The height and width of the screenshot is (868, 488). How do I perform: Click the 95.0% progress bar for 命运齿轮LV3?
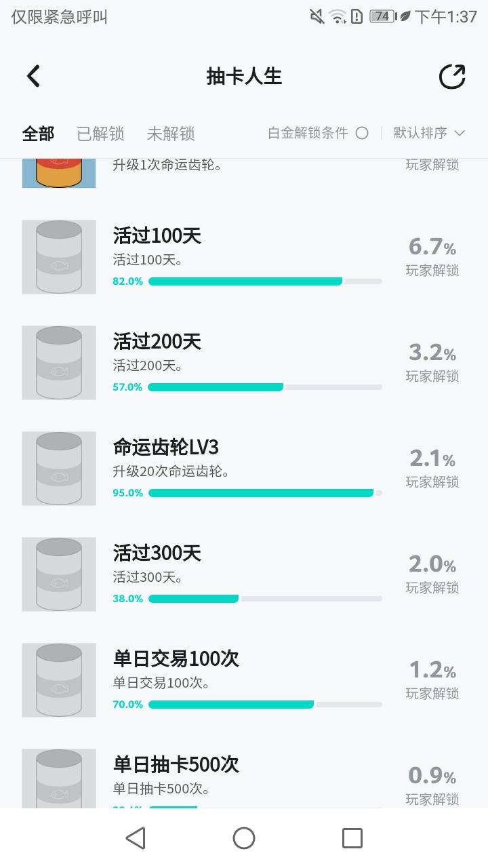click(x=265, y=493)
